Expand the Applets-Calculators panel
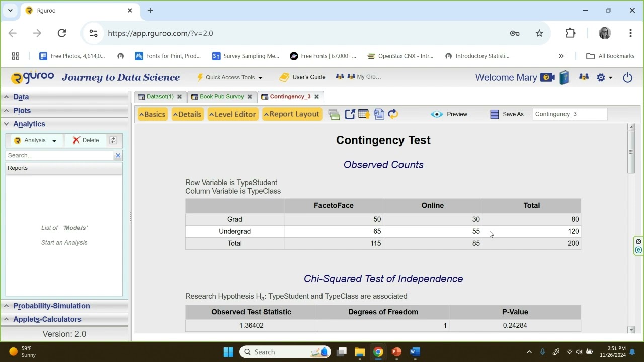 pyautogui.click(x=64, y=319)
